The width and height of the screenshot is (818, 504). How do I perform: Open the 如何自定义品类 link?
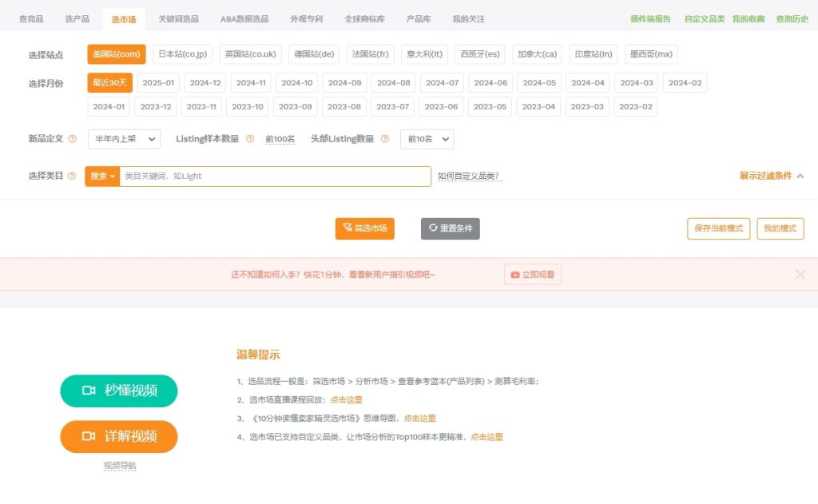(x=470, y=176)
